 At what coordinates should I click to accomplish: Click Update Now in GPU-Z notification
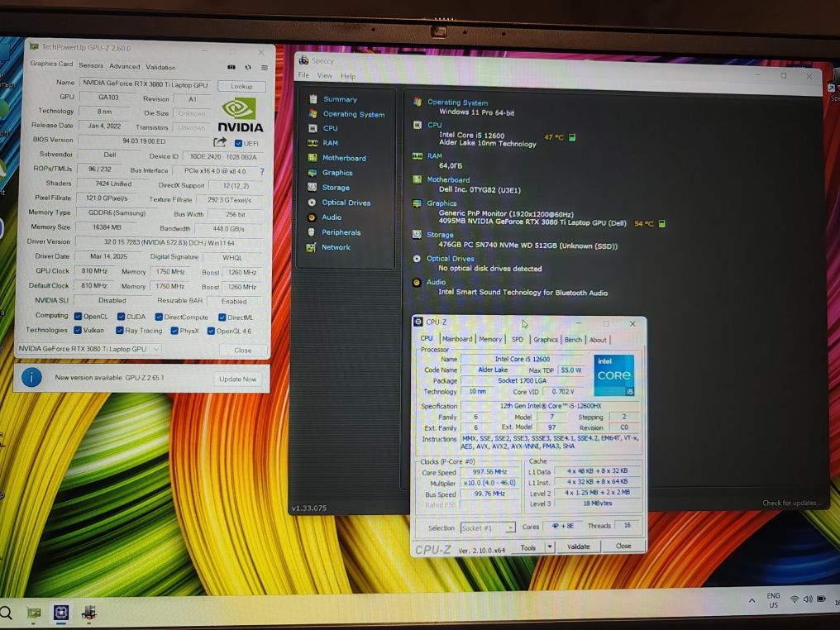238,379
